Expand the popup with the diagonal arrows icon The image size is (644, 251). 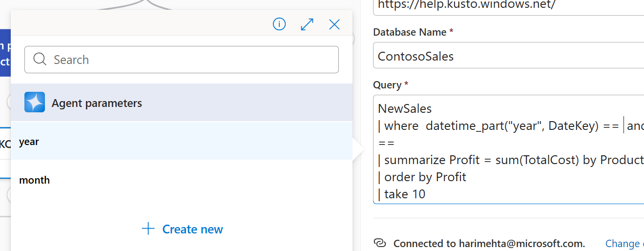pos(307,24)
